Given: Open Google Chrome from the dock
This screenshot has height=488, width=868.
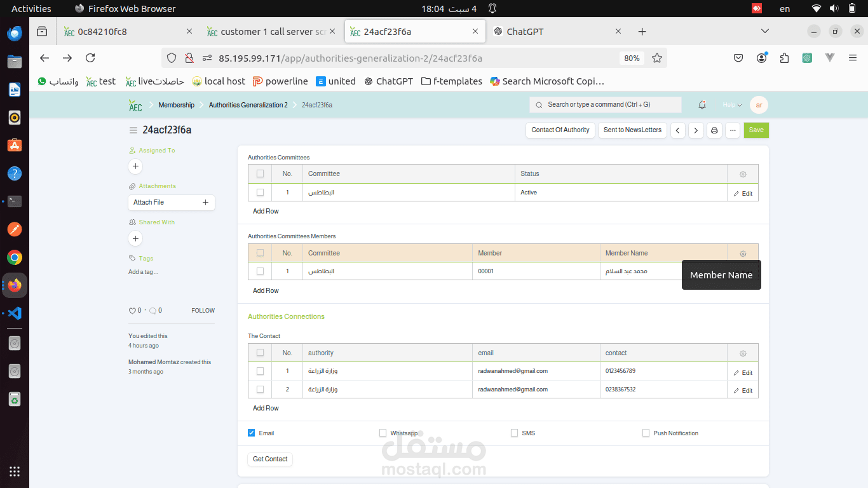Looking at the screenshot, I should (15, 257).
